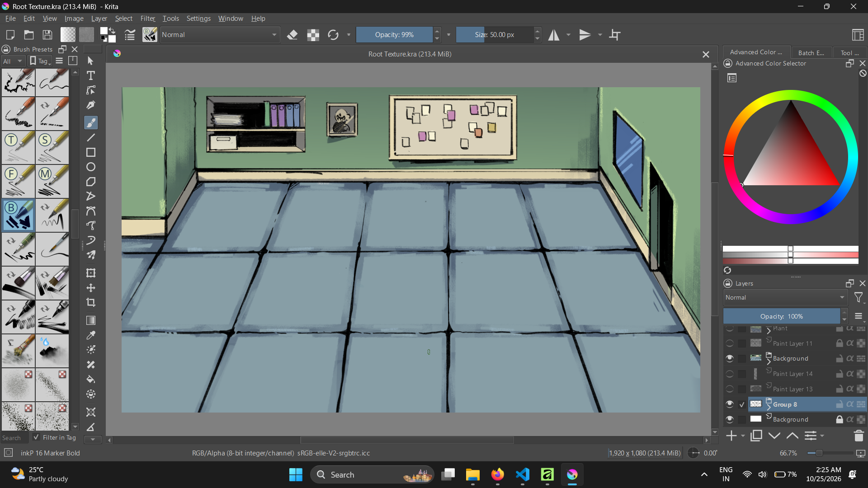Screen dimensions: 868x488
Task: Show Paint Layer 11 via visibility circle
Action: (x=729, y=343)
